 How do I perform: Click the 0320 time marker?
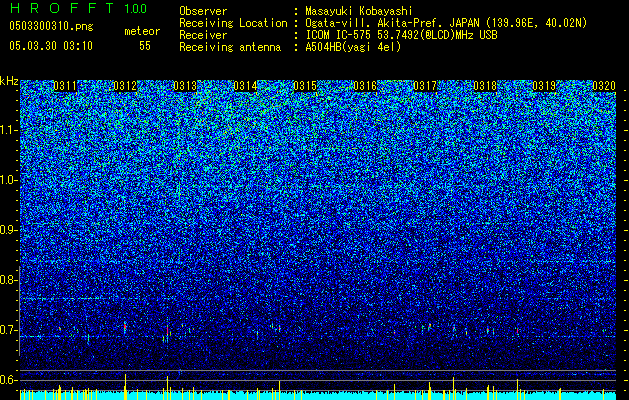pos(604,86)
